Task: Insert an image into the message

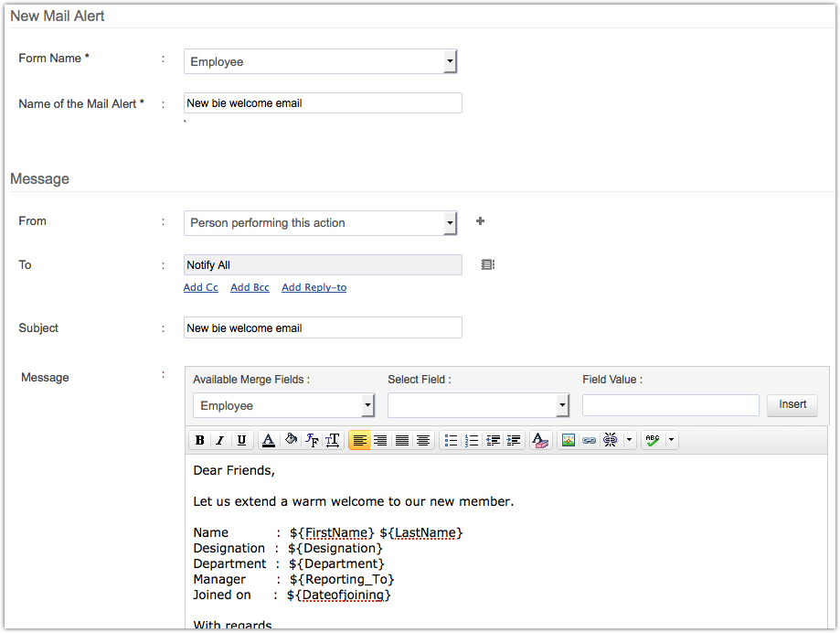Action: click(568, 440)
